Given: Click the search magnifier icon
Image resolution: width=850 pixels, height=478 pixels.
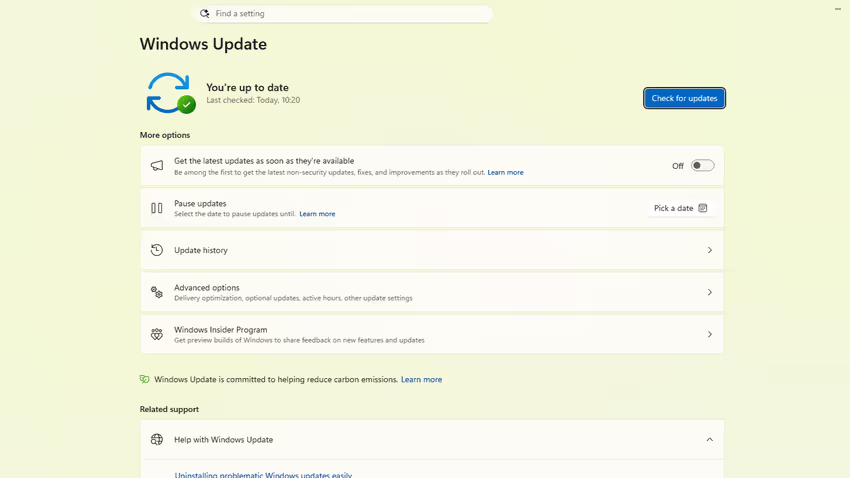Looking at the screenshot, I should pos(204,14).
